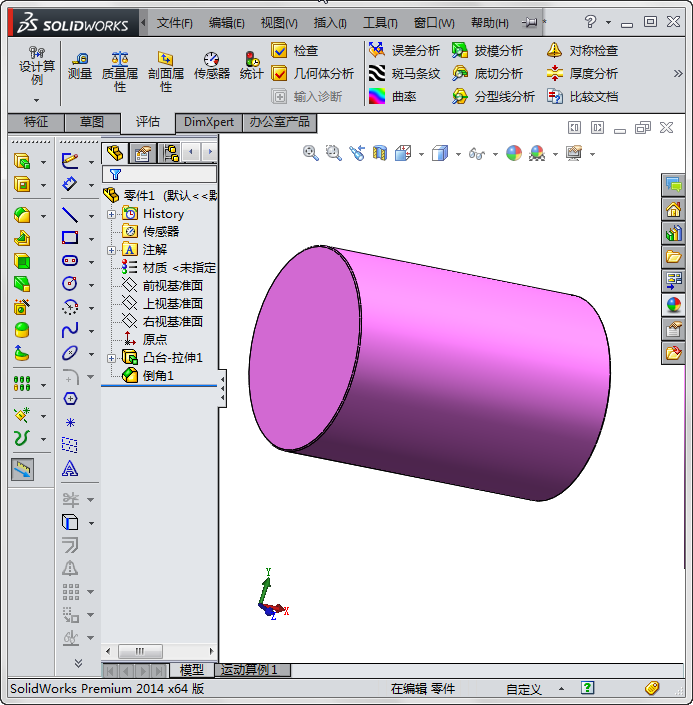Toggle the 几何体分析 checkbox button
Viewport: 693px width, 705px height.
pyautogui.click(x=280, y=73)
